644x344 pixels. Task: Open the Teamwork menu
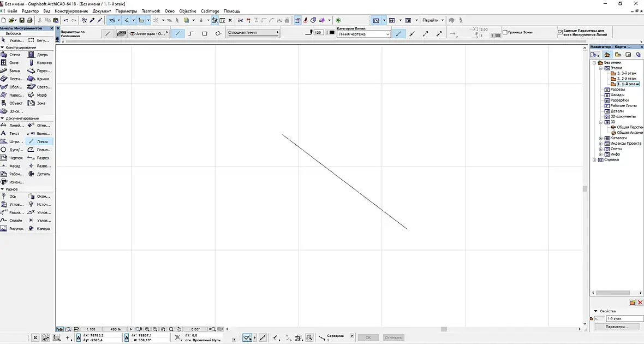tap(151, 11)
